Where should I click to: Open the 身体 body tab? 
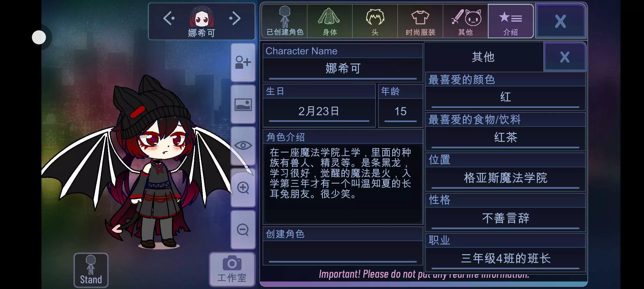click(x=329, y=21)
